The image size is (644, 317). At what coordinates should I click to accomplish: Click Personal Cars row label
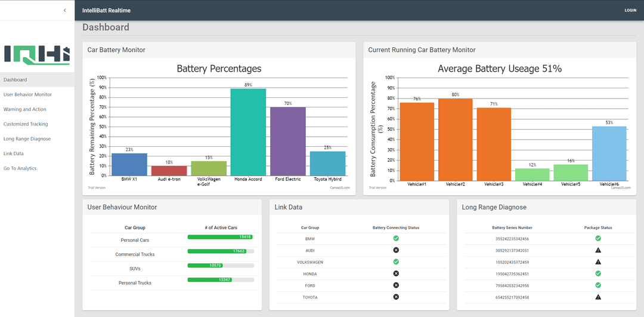coord(135,240)
